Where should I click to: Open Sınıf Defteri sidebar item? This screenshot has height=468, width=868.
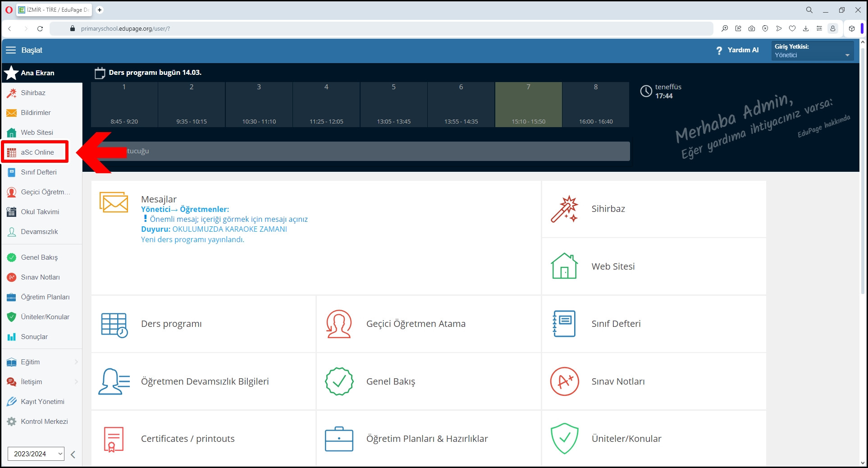(x=42, y=172)
